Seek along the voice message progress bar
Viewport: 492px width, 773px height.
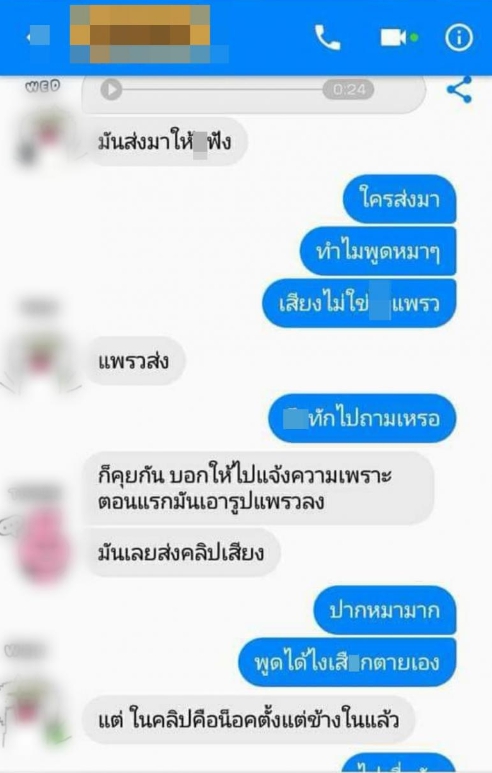tap(222, 90)
